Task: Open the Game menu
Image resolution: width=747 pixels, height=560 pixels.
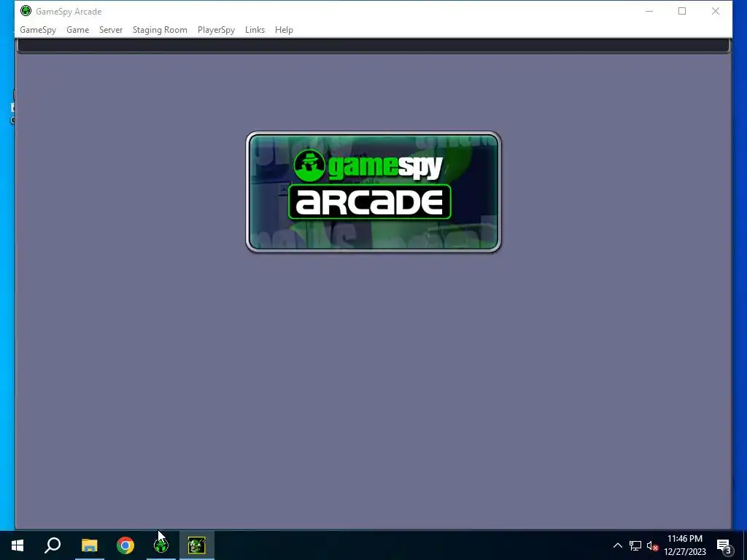Action: [77, 29]
